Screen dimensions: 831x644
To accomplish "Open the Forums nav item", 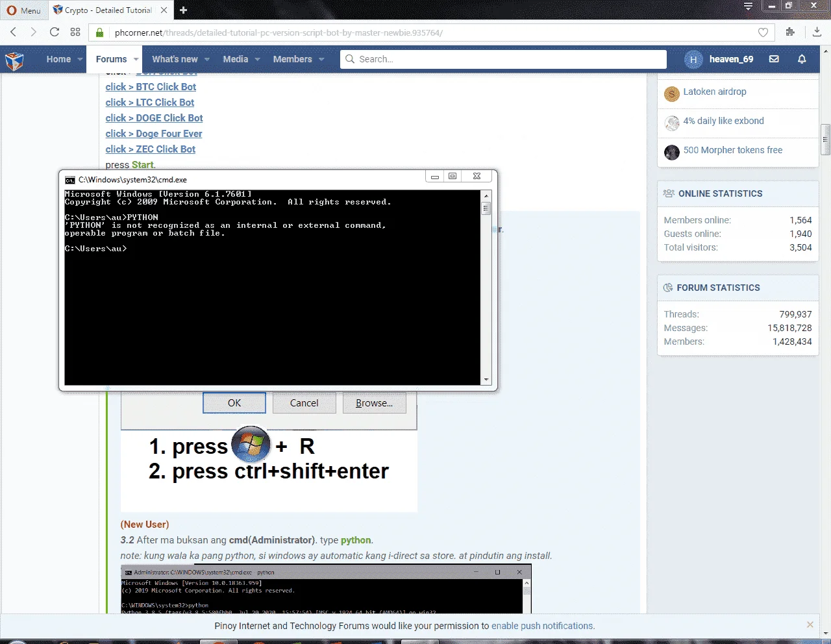I will click(111, 59).
